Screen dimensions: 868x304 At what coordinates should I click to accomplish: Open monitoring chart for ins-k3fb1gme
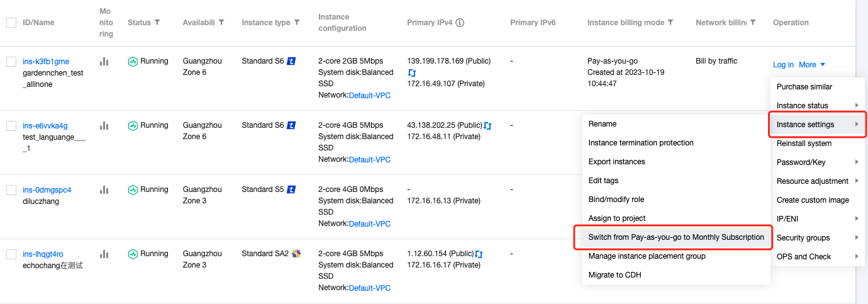pos(104,62)
